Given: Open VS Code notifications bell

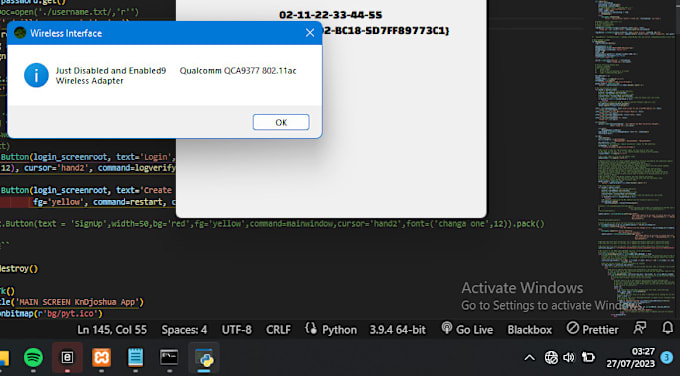Looking at the screenshot, I should click(668, 328).
